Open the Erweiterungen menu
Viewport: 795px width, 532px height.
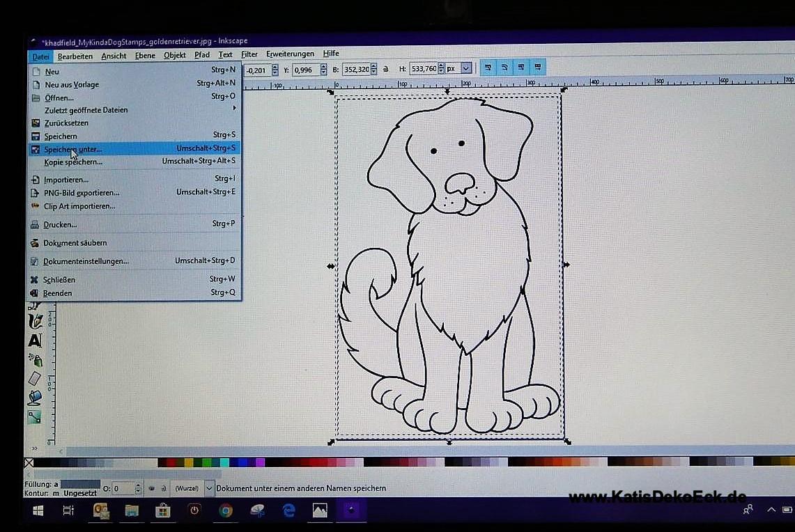tap(290, 54)
